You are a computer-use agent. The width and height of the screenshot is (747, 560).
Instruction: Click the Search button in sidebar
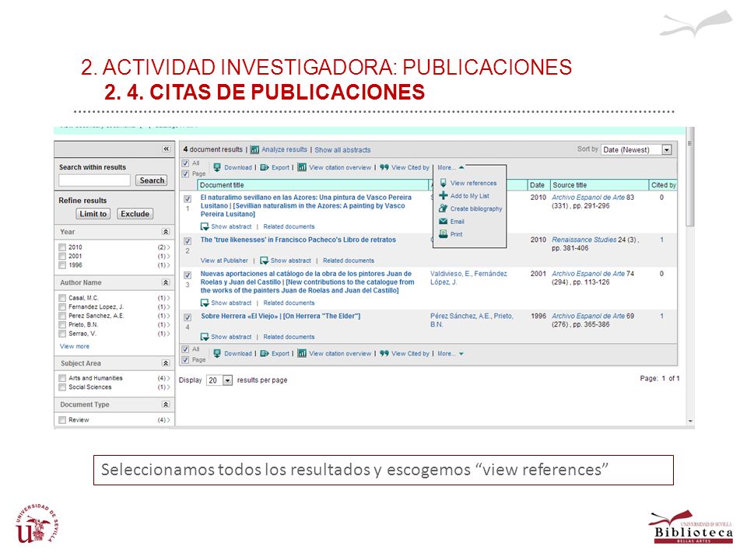(x=152, y=180)
